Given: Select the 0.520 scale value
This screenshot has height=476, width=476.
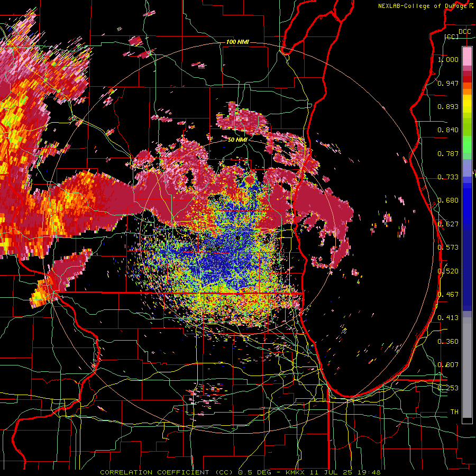Looking at the screenshot, I should 448,271.
